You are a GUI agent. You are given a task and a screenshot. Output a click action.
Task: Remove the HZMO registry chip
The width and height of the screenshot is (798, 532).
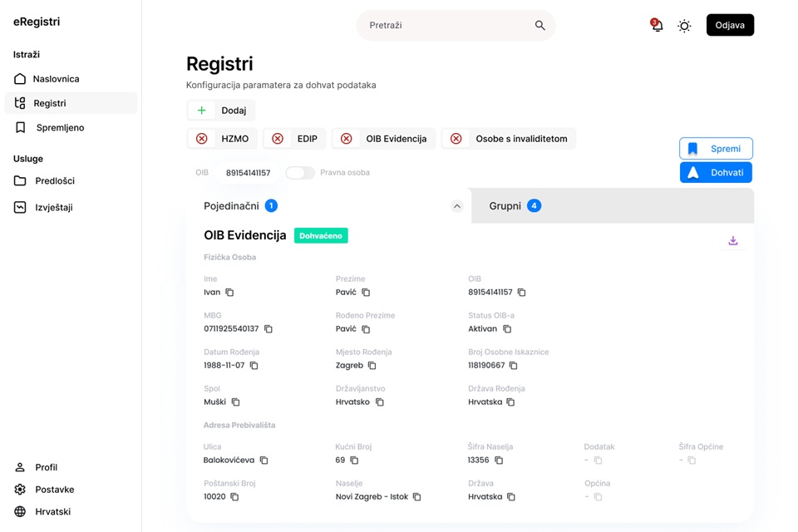[x=201, y=139]
